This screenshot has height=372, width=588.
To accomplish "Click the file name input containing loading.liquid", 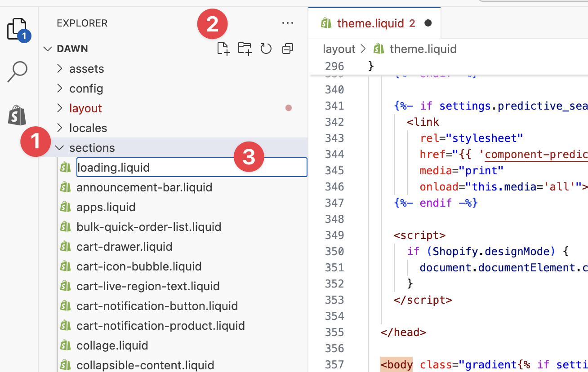I will click(192, 168).
